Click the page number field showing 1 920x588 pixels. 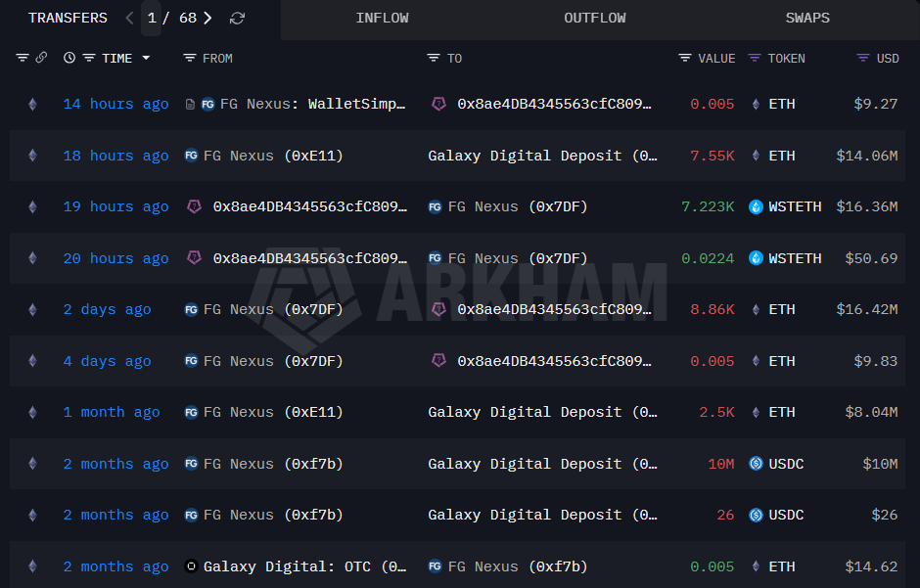151,18
